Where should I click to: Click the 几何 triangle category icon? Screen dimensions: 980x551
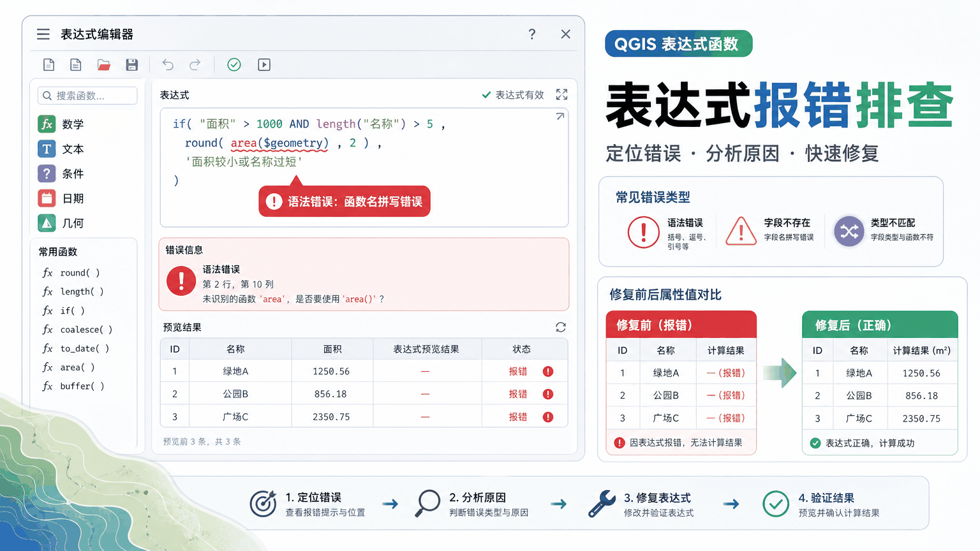(47, 223)
